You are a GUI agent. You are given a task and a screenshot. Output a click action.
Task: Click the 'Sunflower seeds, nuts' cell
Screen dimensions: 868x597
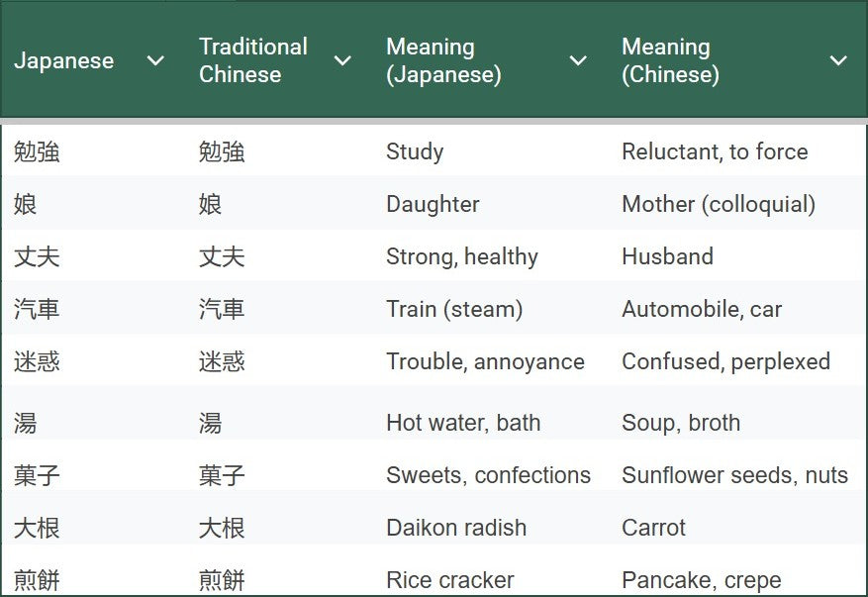pos(734,475)
